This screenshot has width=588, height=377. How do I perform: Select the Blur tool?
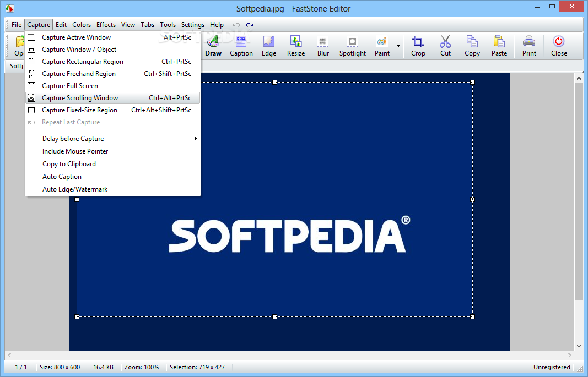coord(323,46)
